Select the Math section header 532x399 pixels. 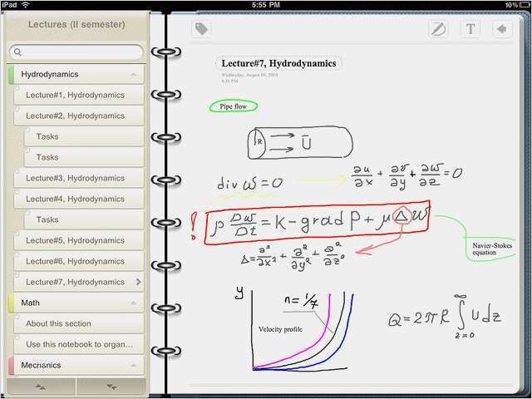76,303
